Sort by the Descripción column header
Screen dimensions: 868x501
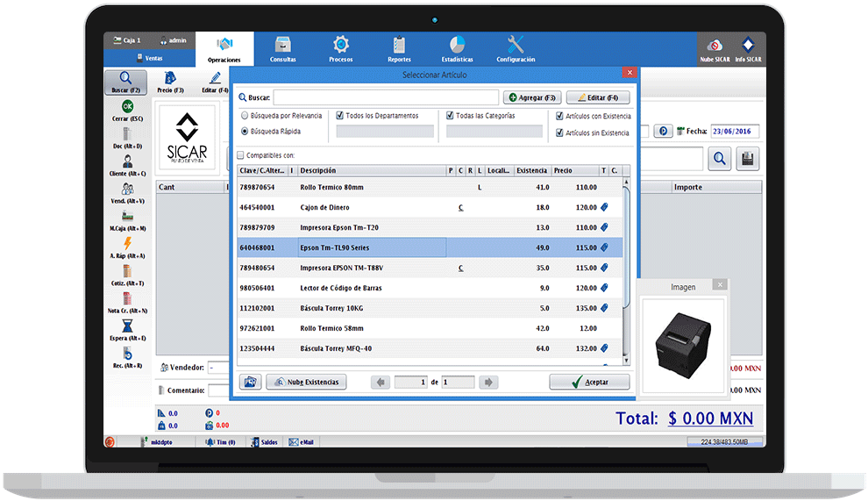click(372, 171)
